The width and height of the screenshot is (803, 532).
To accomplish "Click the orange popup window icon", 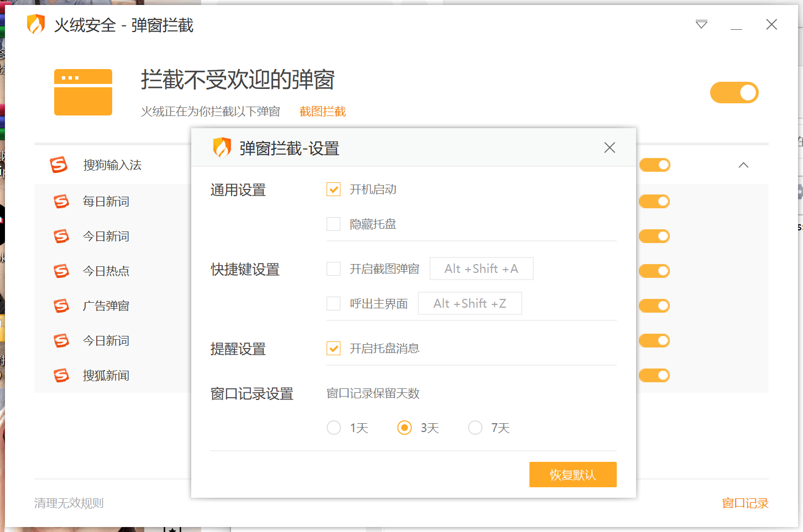I will pyautogui.click(x=83, y=92).
